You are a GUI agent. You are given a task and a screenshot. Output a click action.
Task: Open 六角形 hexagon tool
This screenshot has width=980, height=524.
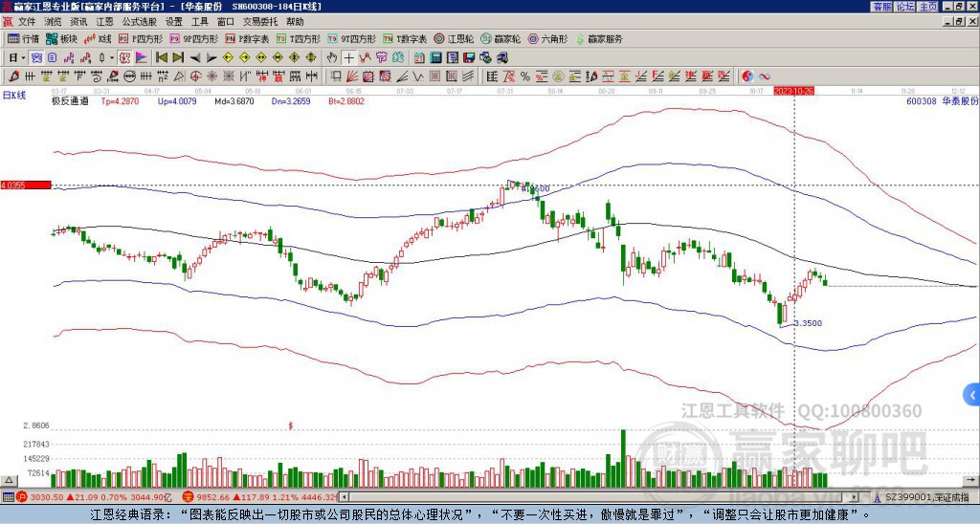tap(548, 38)
